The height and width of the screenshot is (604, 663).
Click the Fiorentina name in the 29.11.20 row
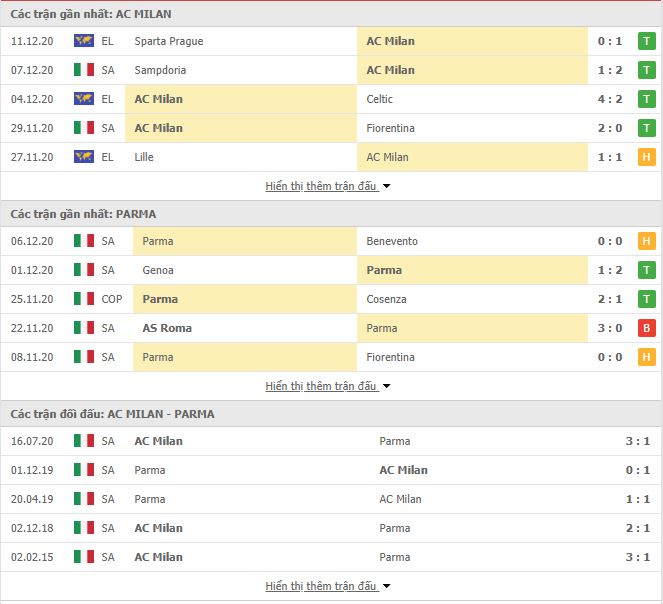coord(390,128)
